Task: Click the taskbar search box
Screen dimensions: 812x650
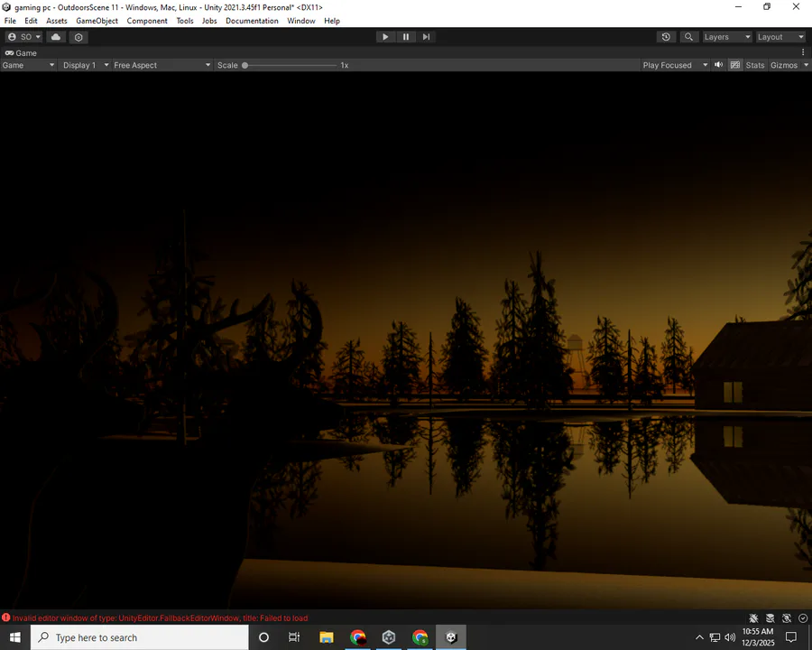Action: pos(140,637)
